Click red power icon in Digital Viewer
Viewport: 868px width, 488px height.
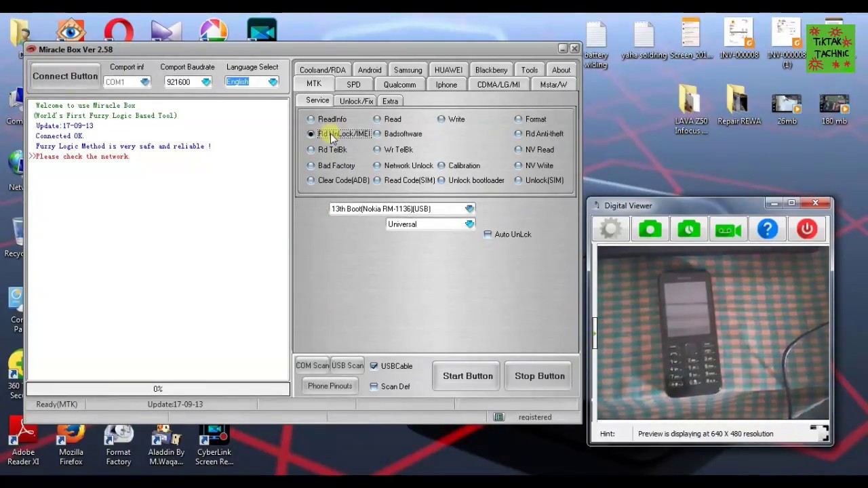pyautogui.click(x=807, y=229)
